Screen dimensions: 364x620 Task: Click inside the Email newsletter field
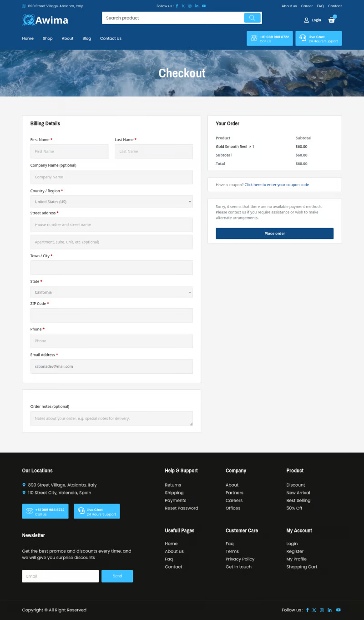coord(60,576)
